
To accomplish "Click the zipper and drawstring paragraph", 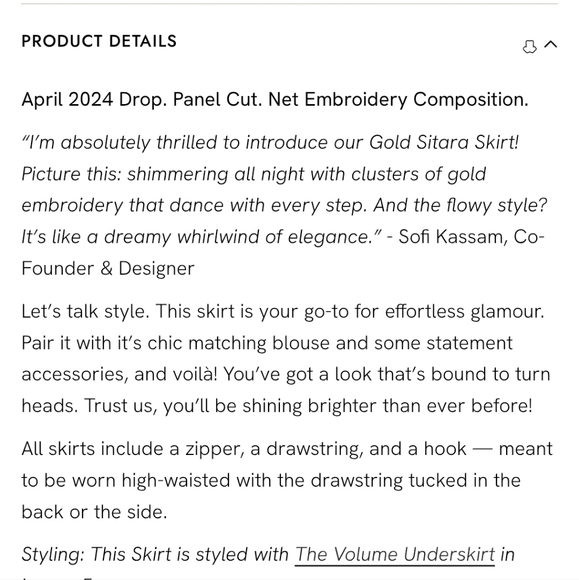I will point(287,480).
